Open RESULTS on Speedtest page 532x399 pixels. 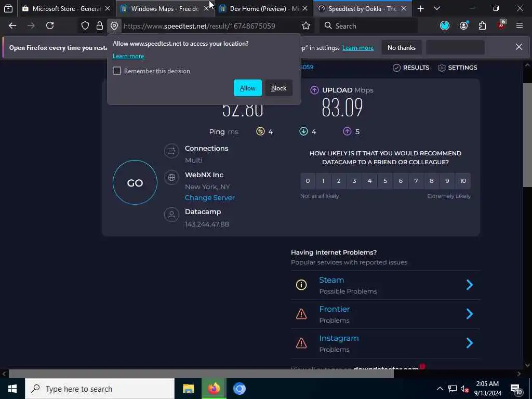(x=411, y=68)
